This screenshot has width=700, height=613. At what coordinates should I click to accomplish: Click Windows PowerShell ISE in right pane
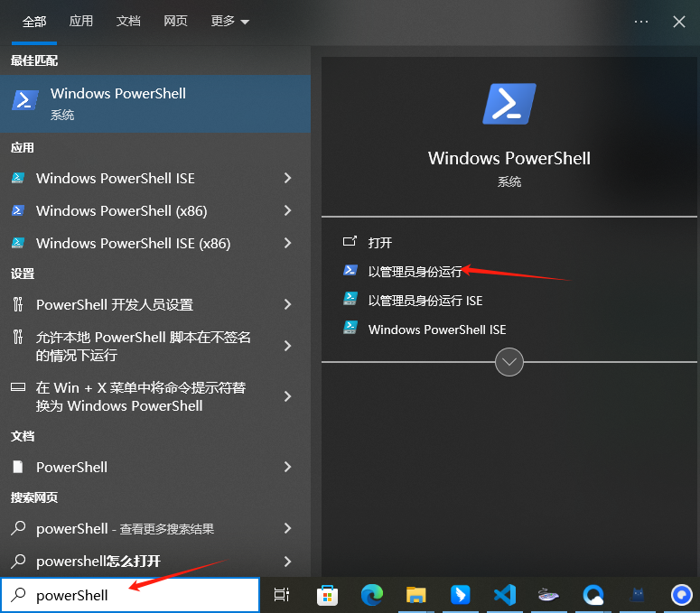point(437,330)
